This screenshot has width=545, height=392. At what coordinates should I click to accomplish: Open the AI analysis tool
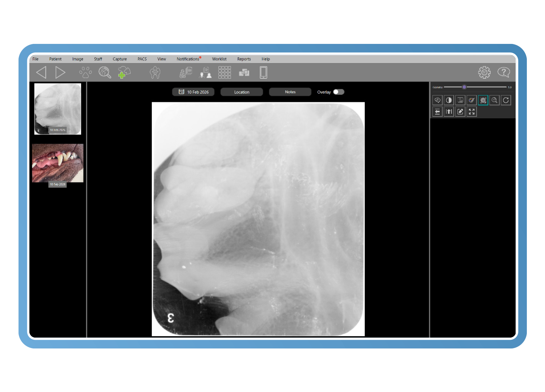click(x=437, y=100)
